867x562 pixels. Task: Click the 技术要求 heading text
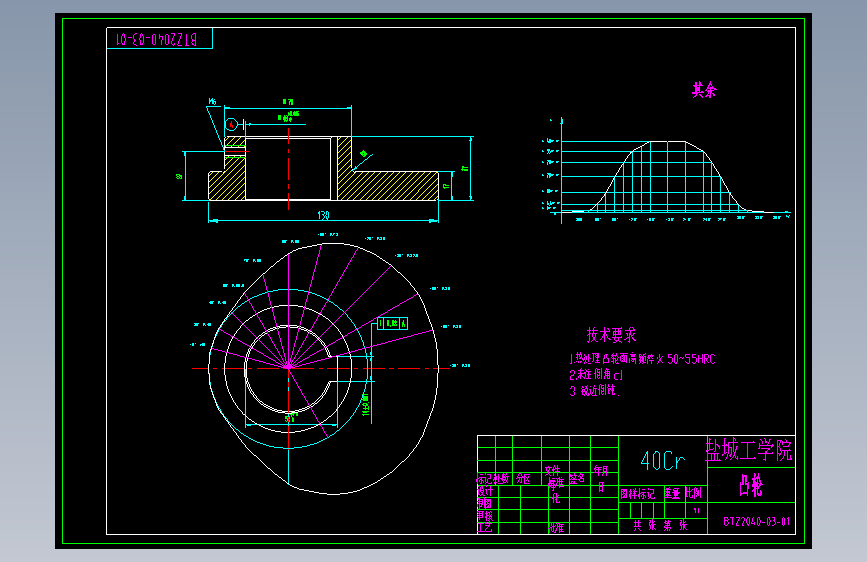pyautogui.click(x=611, y=335)
